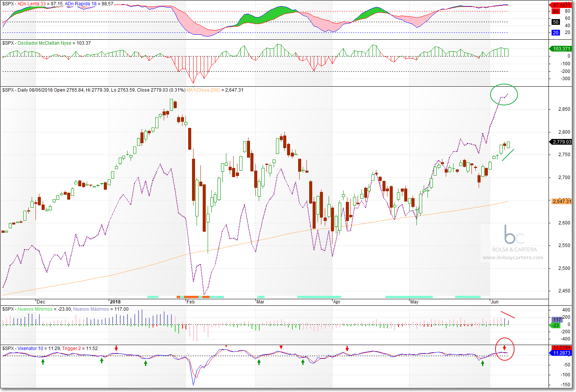Click the 2018 year label on time axis
Image resolution: width=576 pixels, height=392 pixels.
point(115,302)
